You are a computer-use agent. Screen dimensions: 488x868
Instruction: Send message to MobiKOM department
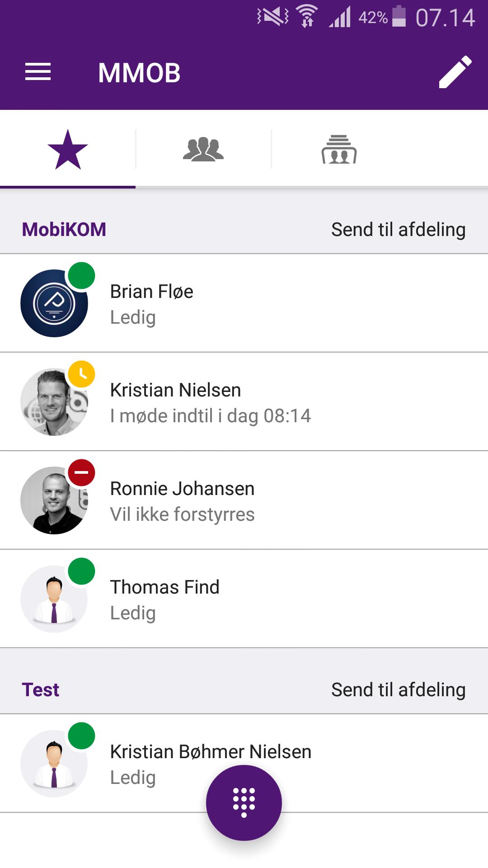coord(398,230)
